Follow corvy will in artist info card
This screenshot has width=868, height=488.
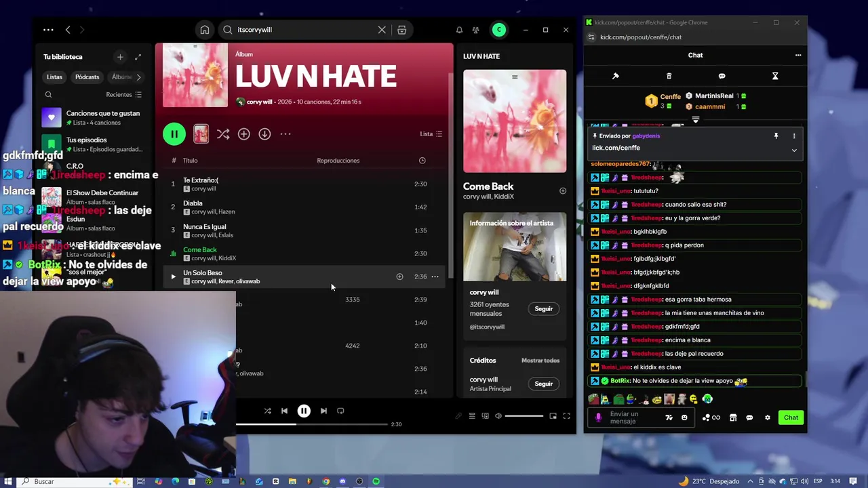tap(543, 309)
